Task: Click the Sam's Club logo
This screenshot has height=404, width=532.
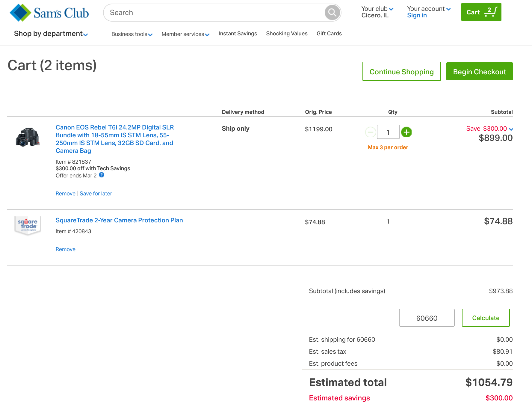Action: click(49, 13)
